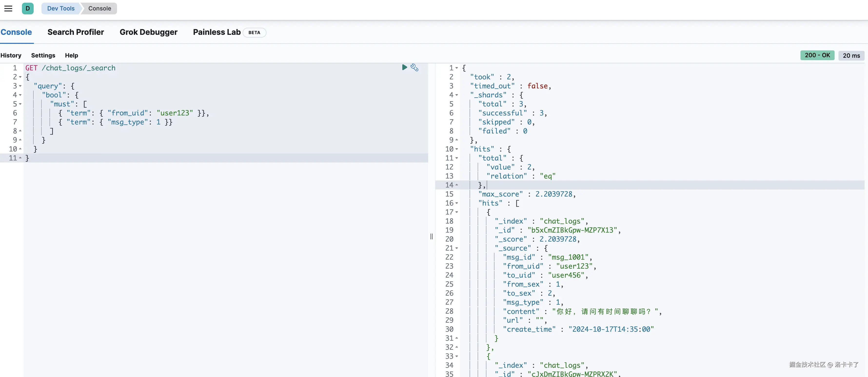Click the Console breadcrumb
The image size is (868, 377).
[x=100, y=9]
